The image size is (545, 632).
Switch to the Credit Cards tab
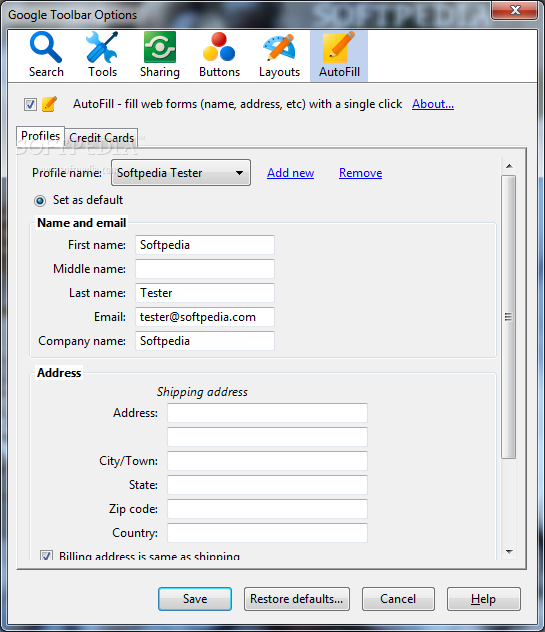102,137
